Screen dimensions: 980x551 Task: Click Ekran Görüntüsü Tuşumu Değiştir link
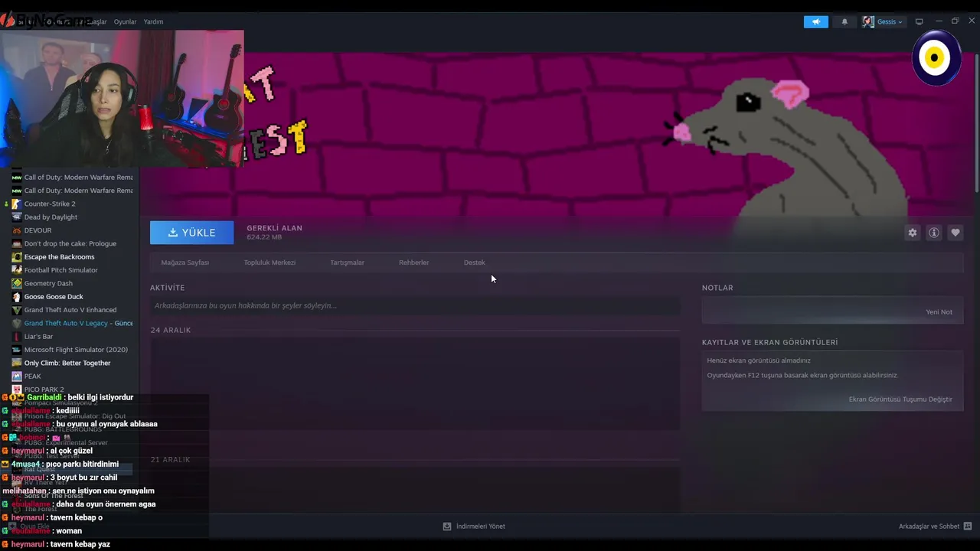[x=900, y=399]
